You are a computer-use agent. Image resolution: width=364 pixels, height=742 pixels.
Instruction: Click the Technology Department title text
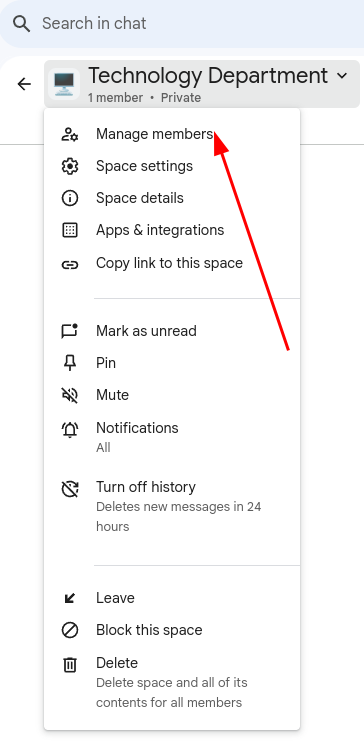tap(208, 75)
